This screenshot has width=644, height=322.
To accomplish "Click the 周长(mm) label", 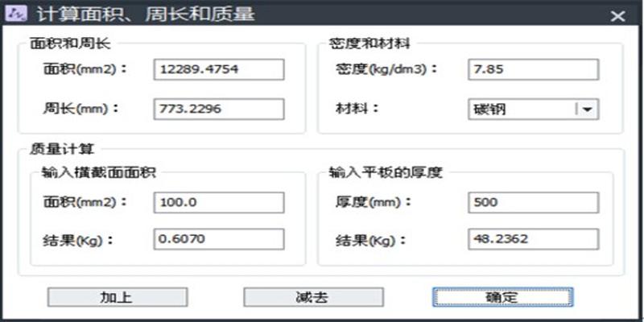I will tap(80, 109).
